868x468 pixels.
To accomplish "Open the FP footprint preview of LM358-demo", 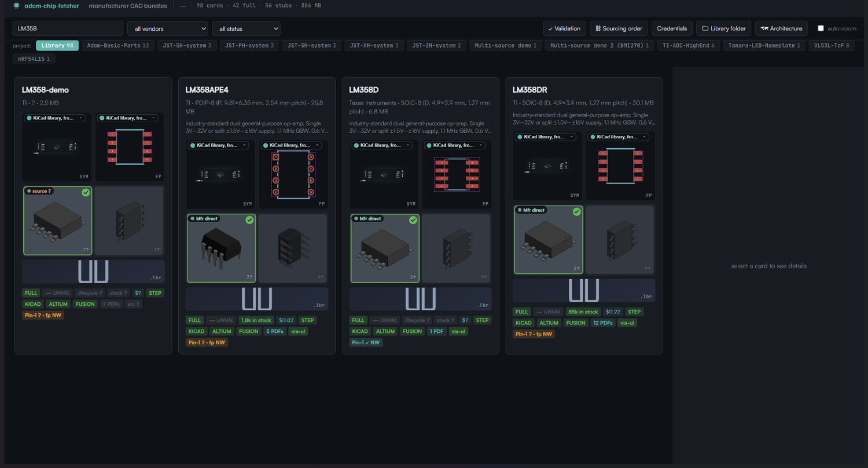I will pyautogui.click(x=130, y=147).
